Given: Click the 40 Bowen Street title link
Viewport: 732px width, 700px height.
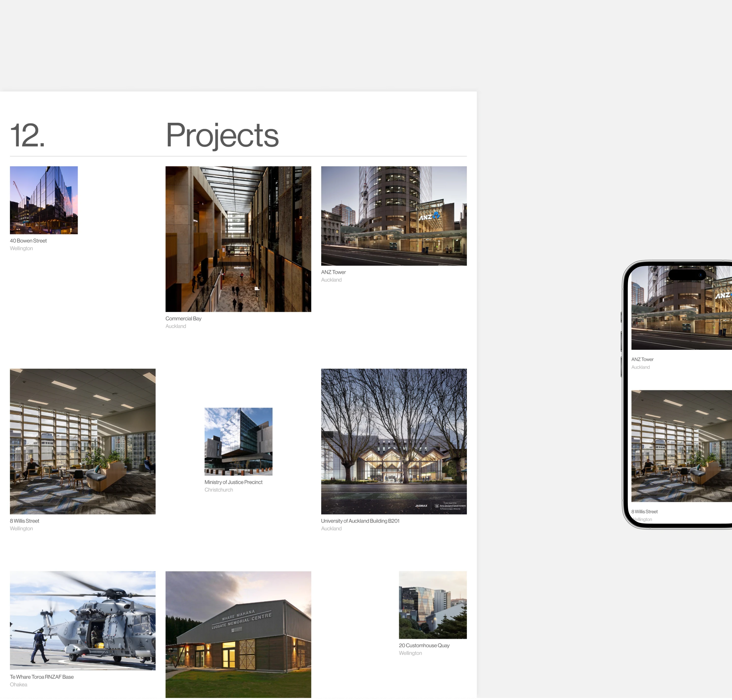Looking at the screenshot, I should [28, 241].
